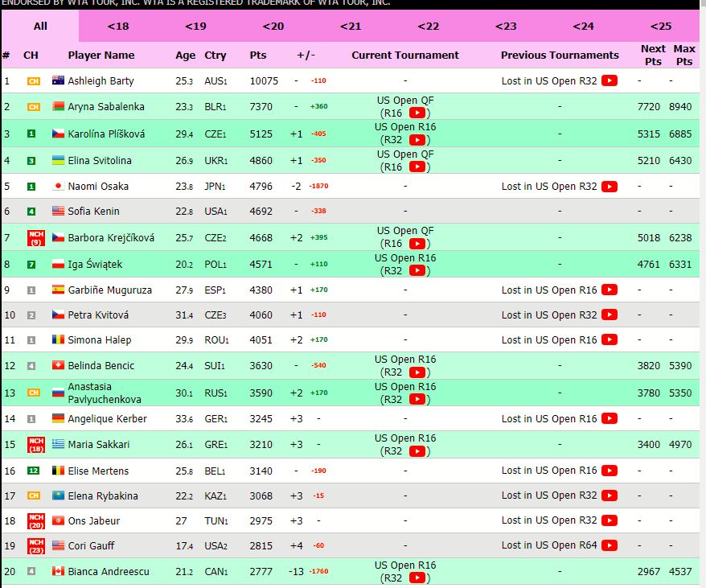
Task: Click the Swiss flag beside Belinda Bencic
Action: pyautogui.click(x=58, y=365)
